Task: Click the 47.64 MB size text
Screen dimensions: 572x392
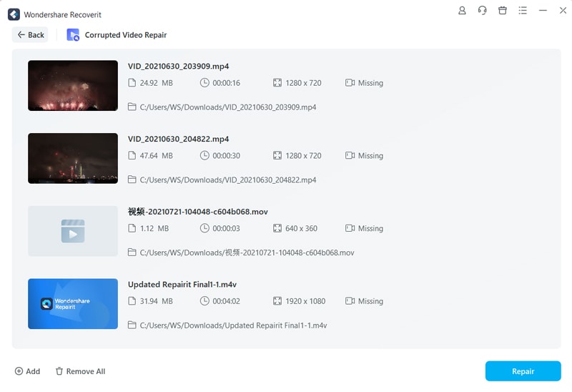Action: pyautogui.click(x=156, y=156)
